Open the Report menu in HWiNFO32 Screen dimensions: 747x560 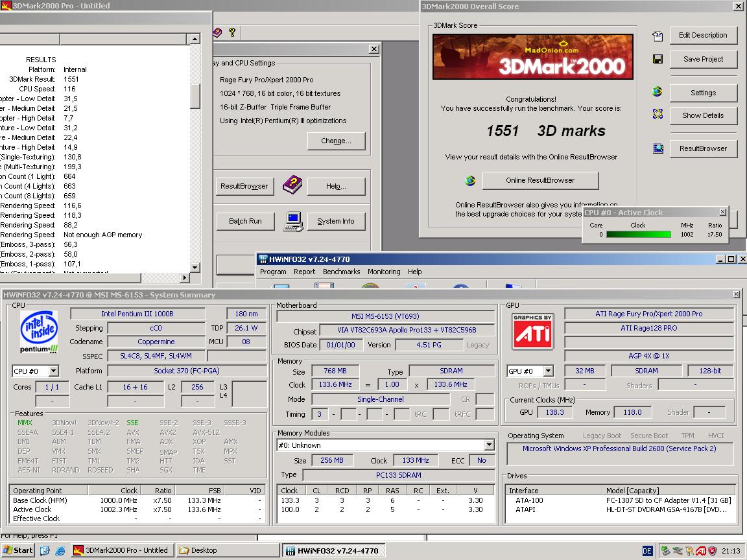click(304, 272)
